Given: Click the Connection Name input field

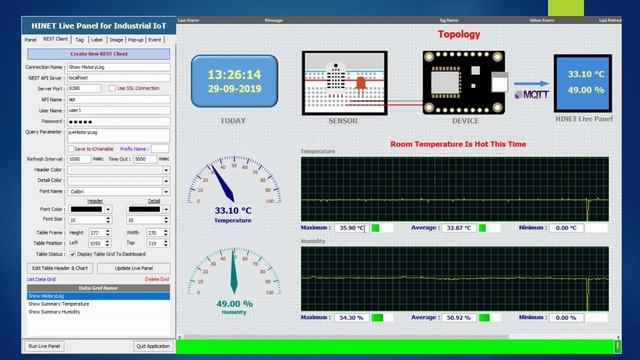Looking at the screenshot, I should pyautogui.click(x=118, y=67).
